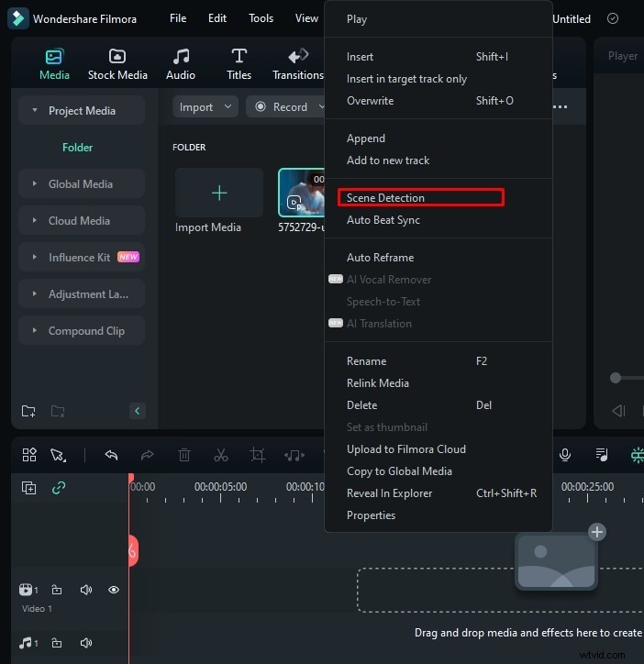Viewport: 644px width, 664px height.
Task: Click the project saved status checkmark icon
Action: (613, 18)
